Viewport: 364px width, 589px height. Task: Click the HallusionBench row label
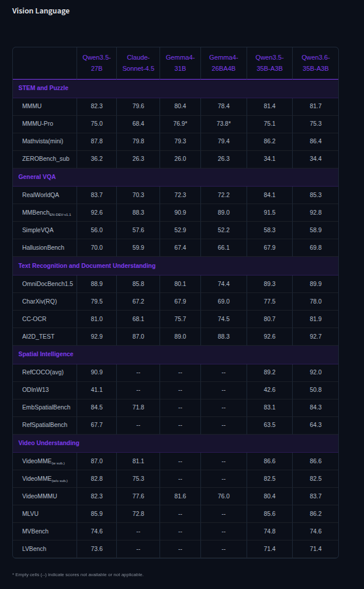43,248
